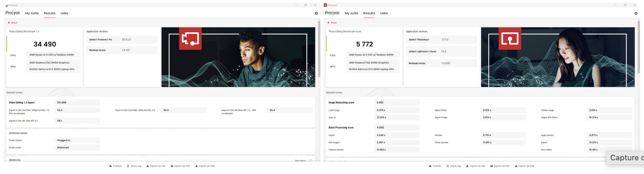Viewport: 644px width, 174px height.
Task: Click the Photo Editing benchmark banner image
Action: [x=558, y=57]
